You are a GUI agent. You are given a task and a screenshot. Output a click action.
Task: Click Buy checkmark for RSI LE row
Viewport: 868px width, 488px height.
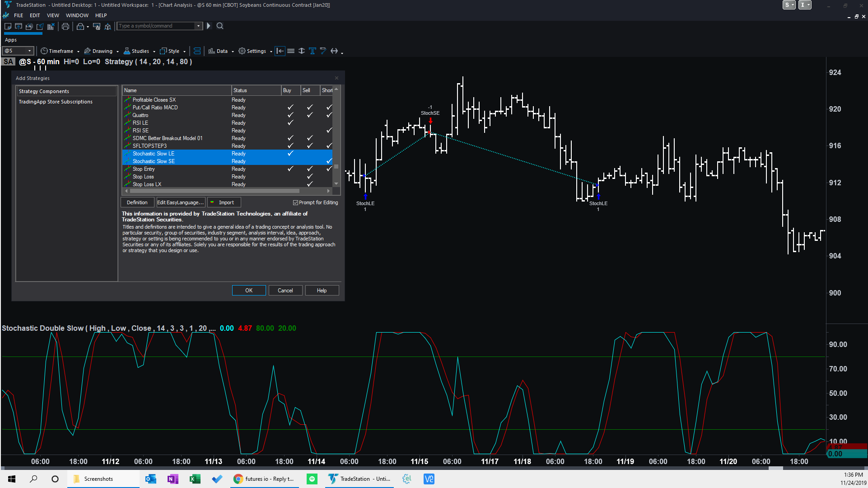290,123
